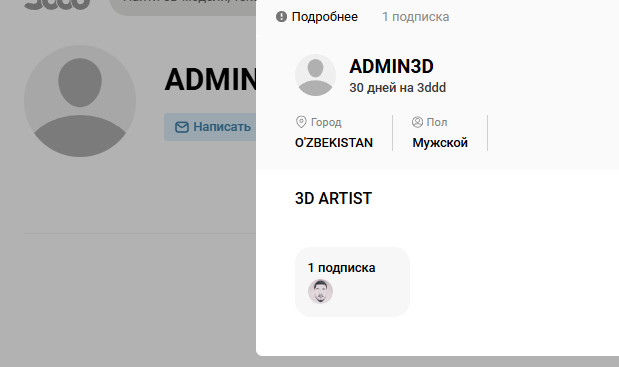619x367 pixels.
Task: Click the person icon next to Пол
Action: pos(417,122)
